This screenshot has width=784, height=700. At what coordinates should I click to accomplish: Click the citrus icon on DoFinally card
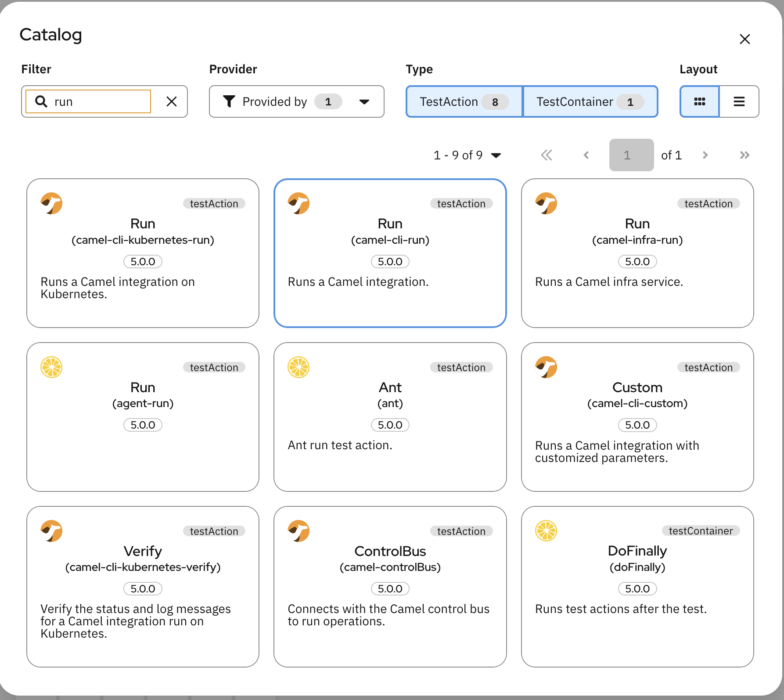pos(546,531)
